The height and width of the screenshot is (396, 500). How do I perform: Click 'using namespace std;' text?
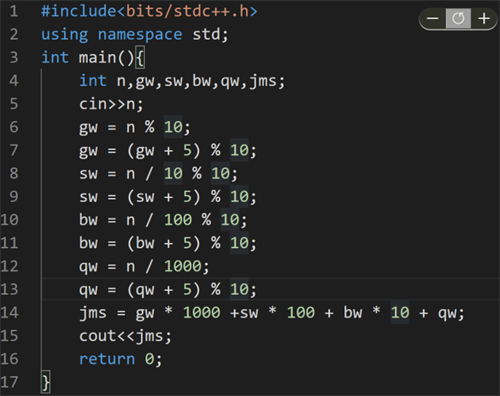click(135, 35)
